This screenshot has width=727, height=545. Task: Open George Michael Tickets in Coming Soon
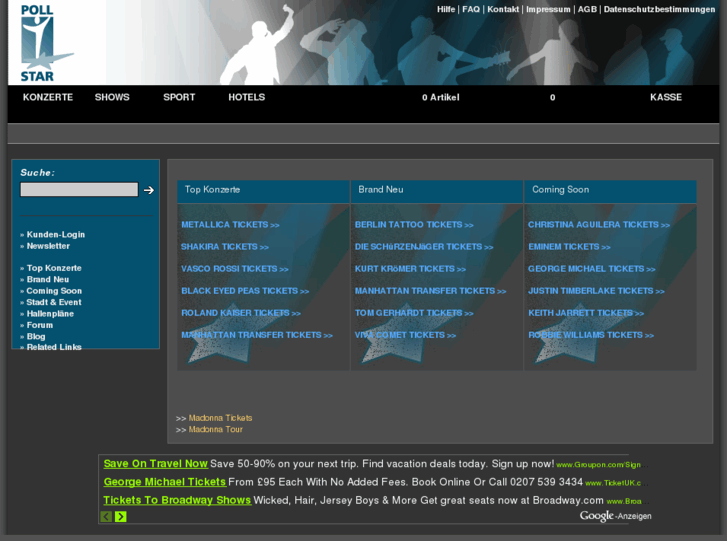(x=592, y=269)
